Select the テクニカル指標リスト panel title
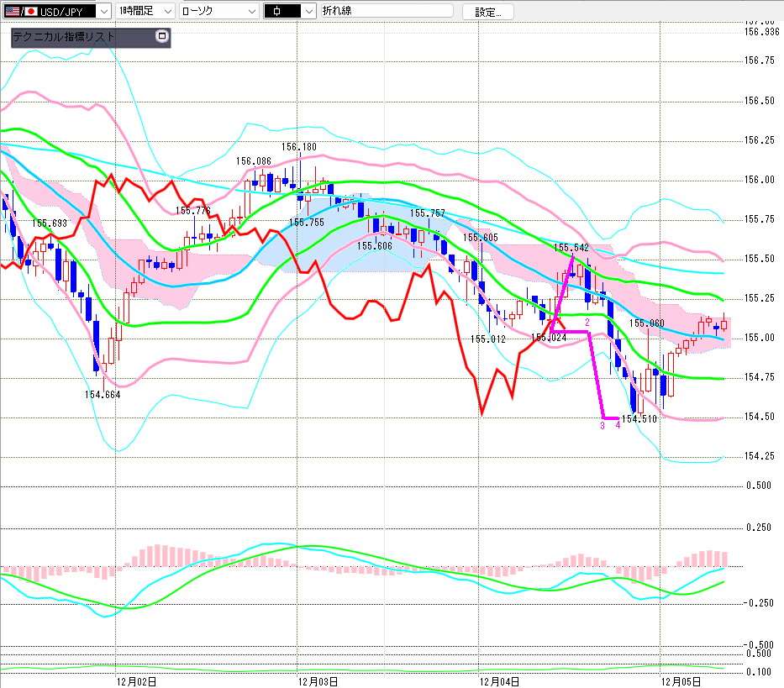The width and height of the screenshot is (784, 688). 64,37
